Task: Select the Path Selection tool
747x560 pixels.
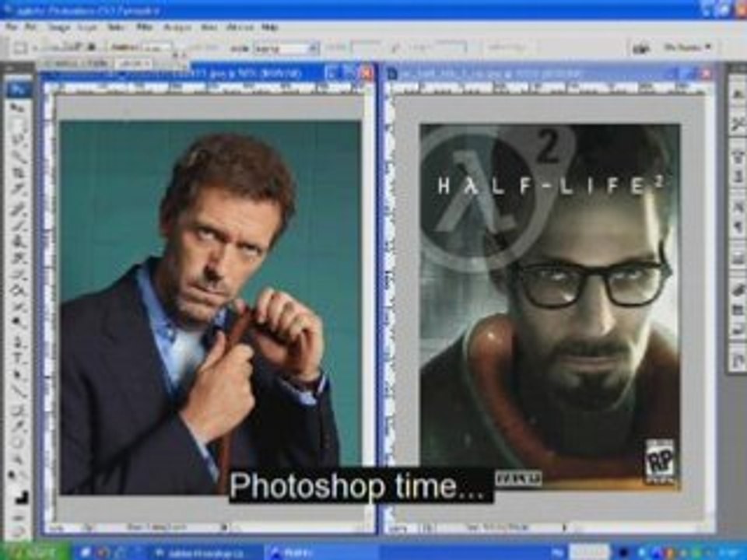Action: click(18, 375)
